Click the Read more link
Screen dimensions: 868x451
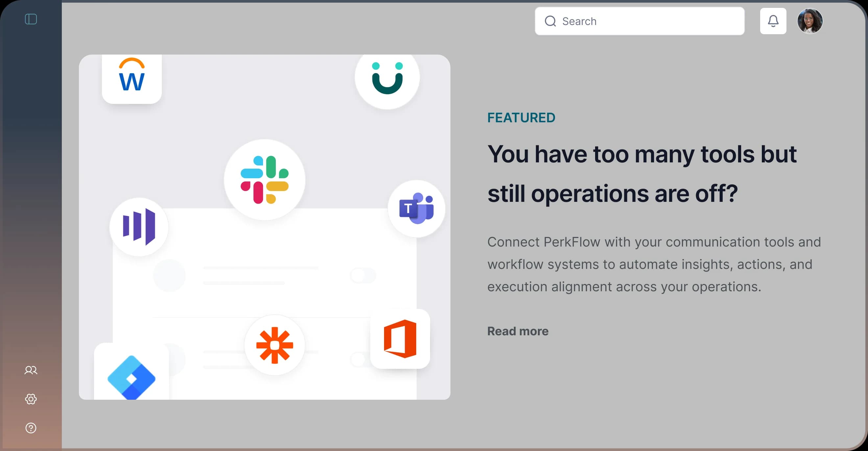(518, 331)
